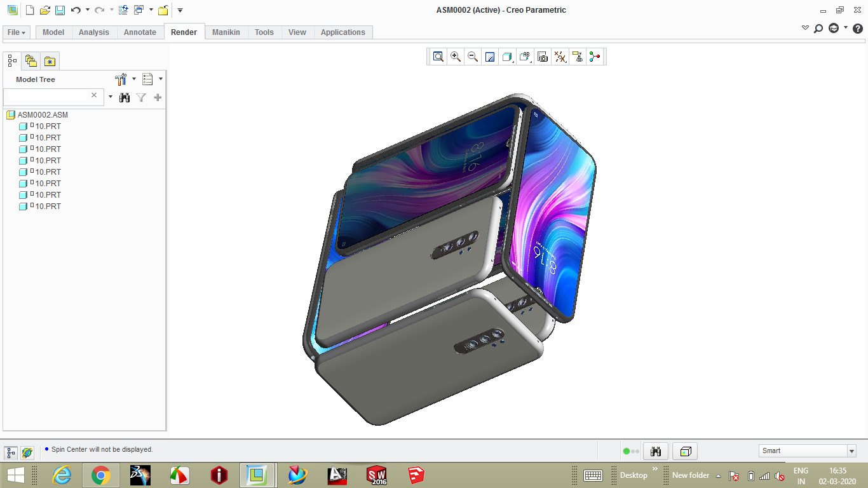Open the Display Style cube options
868x488 pixels.
pos(507,57)
